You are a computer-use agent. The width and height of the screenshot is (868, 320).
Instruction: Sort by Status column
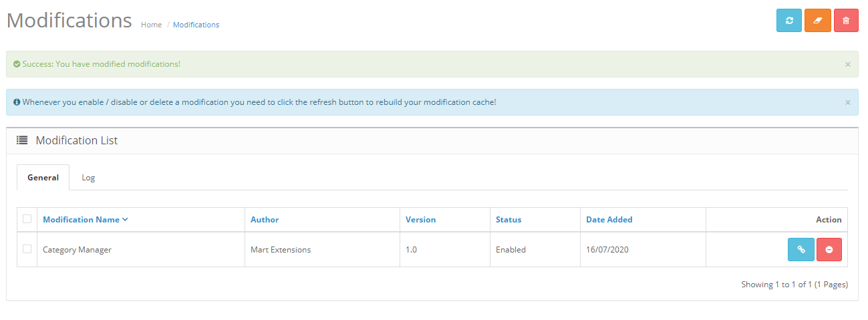pos(509,219)
